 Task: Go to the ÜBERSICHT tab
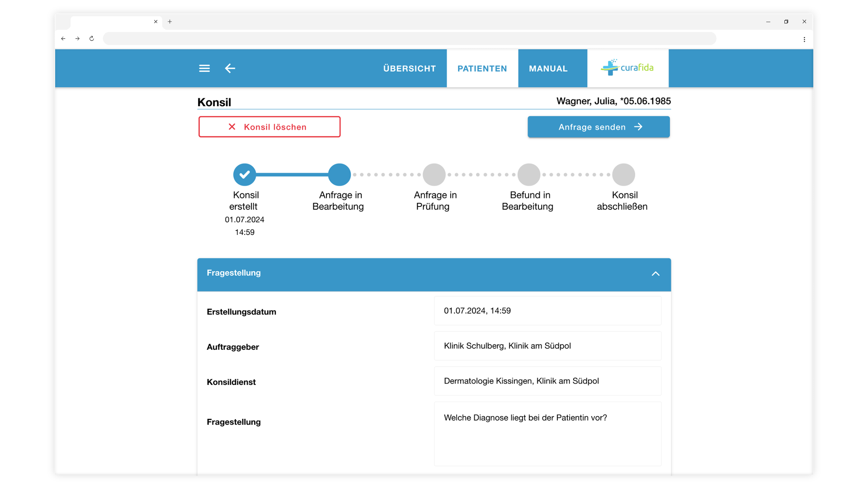pyautogui.click(x=410, y=68)
